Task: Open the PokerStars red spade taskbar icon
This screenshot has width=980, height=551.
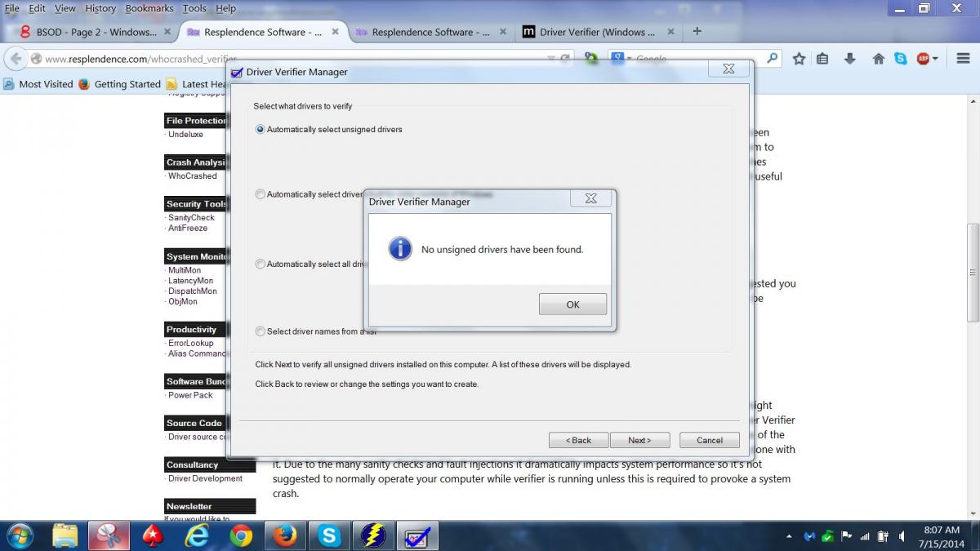Action: 153,536
